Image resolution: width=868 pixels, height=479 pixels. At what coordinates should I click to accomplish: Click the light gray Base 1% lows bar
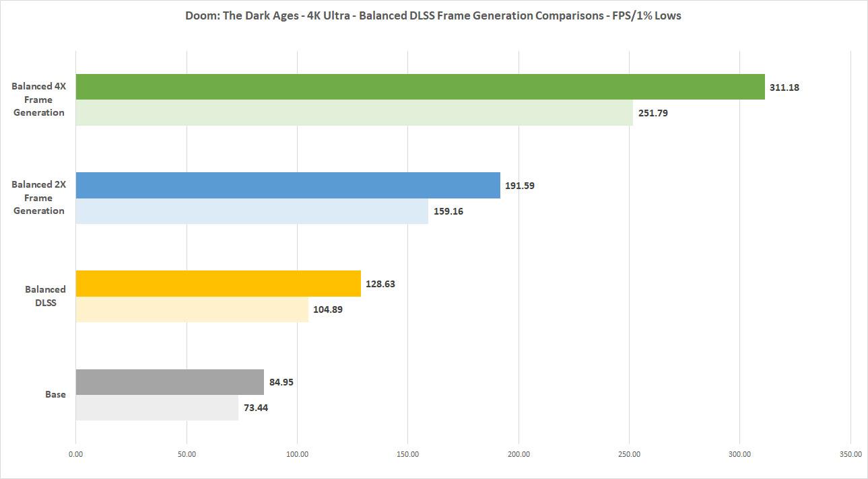coord(157,408)
